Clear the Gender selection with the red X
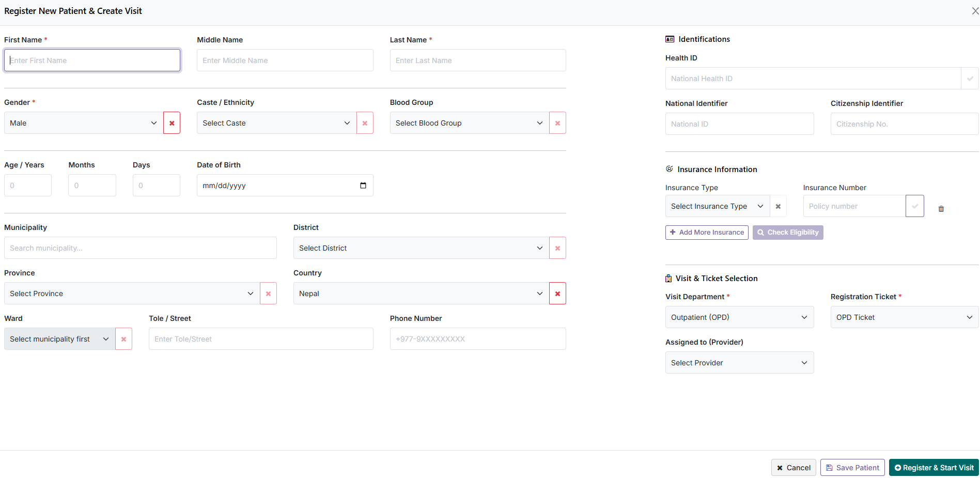980x478 pixels. (x=172, y=123)
